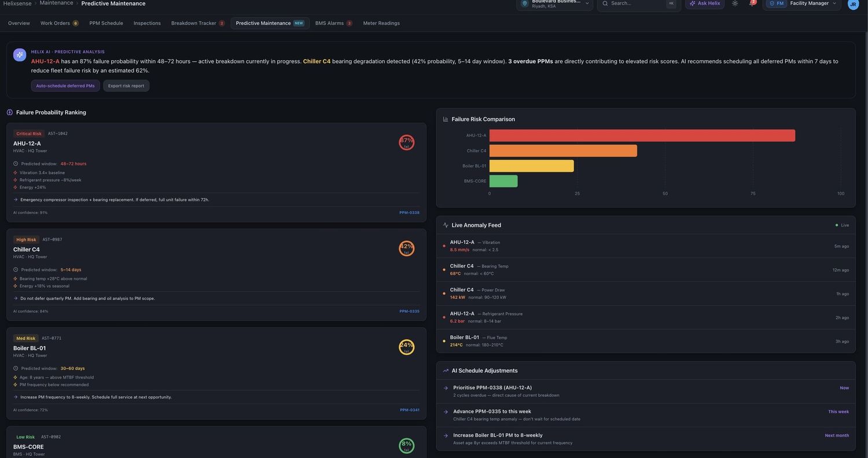The image size is (868, 458).
Task: Go to the PPM Schedule tab
Action: 106,23
